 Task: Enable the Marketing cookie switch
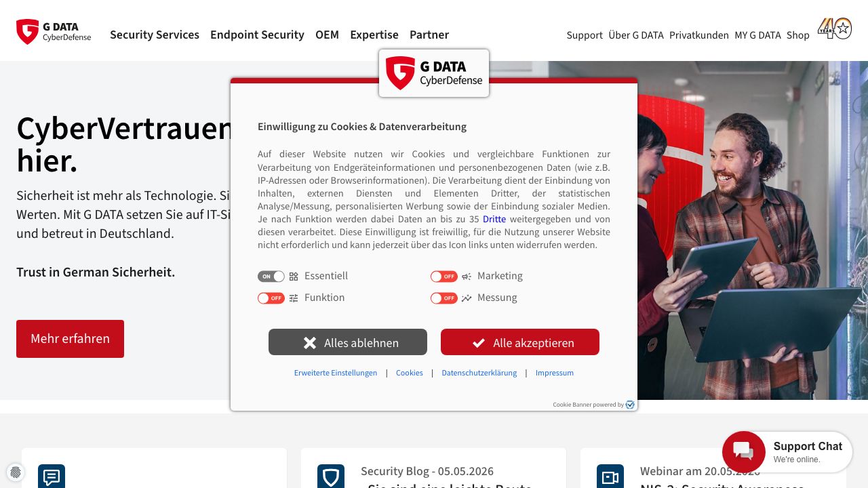(x=443, y=277)
